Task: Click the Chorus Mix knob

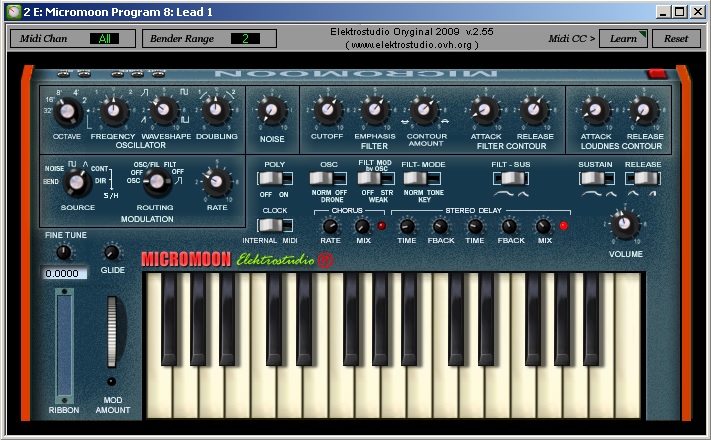Action: point(362,226)
